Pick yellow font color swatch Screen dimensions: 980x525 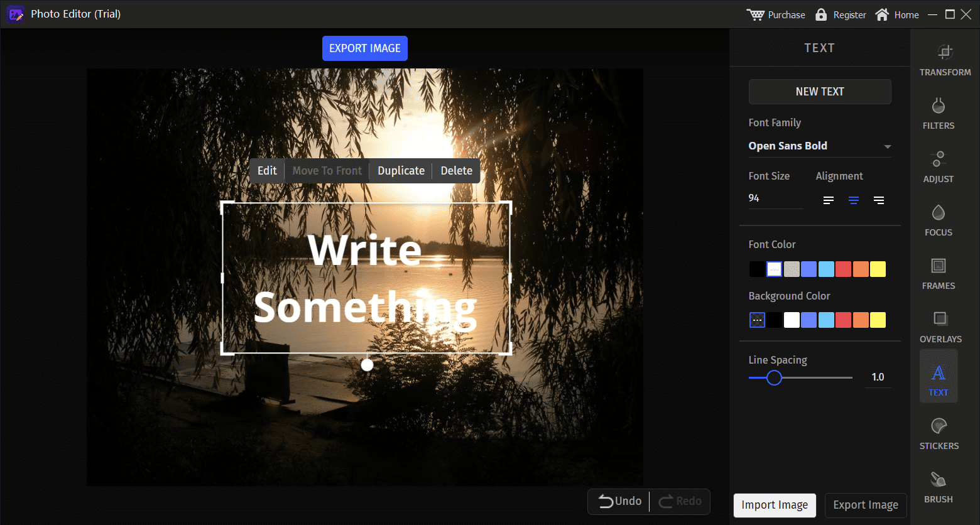[878, 269]
